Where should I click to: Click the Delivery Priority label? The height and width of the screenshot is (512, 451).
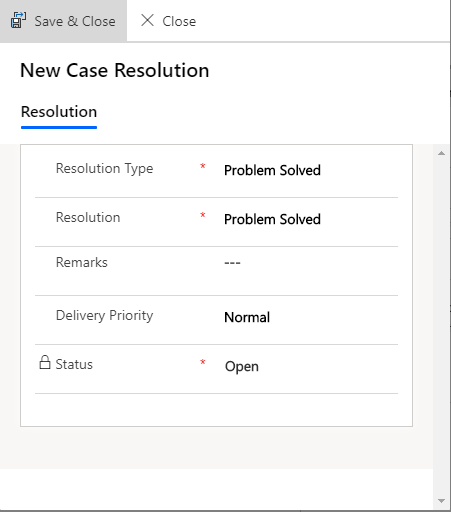tap(104, 315)
